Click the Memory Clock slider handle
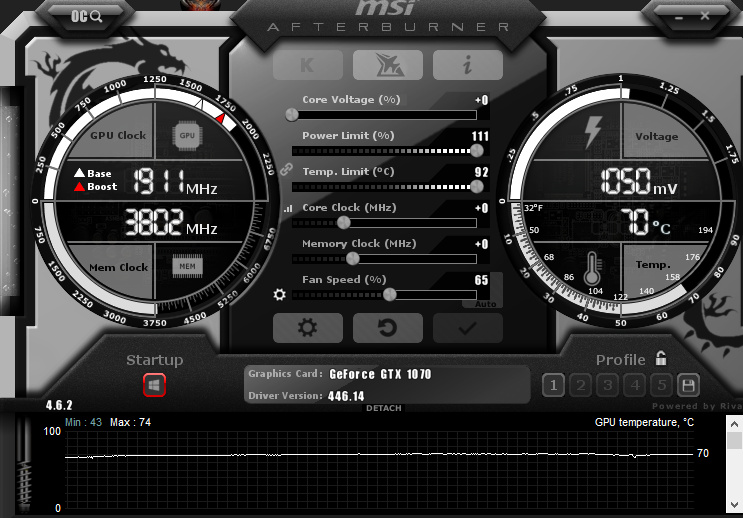Image resolution: width=743 pixels, height=518 pixels. 353,258
